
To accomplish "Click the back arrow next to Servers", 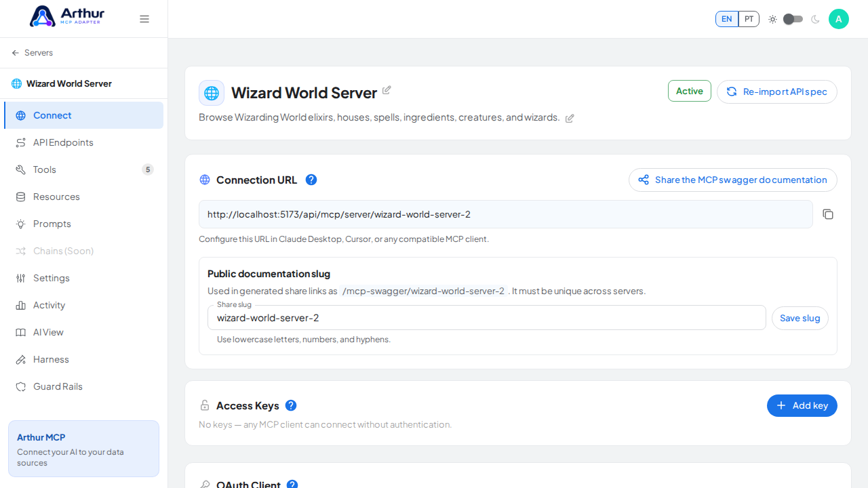I will [x=16, y=53].
